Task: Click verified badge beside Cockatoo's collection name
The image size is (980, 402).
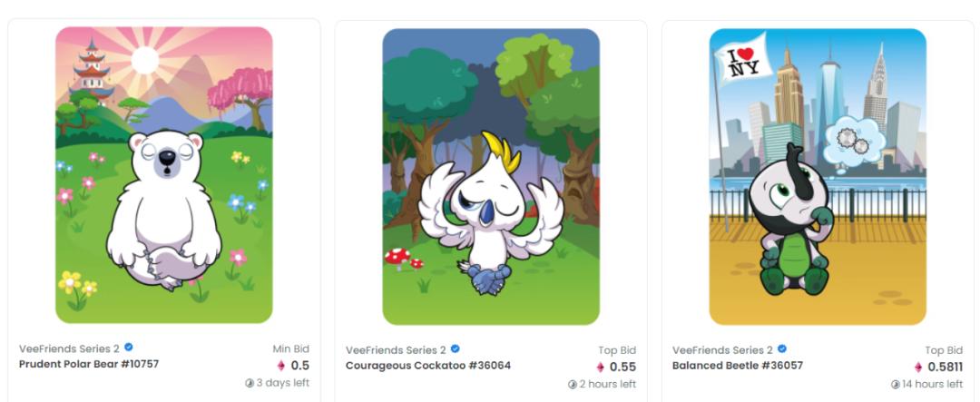Action: (x=456, y=348)
